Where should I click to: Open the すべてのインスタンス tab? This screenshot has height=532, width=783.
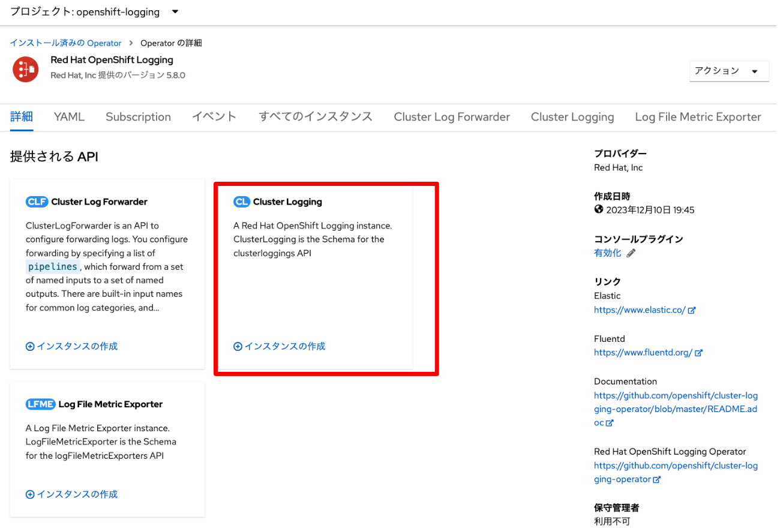(x=316, y=117)
